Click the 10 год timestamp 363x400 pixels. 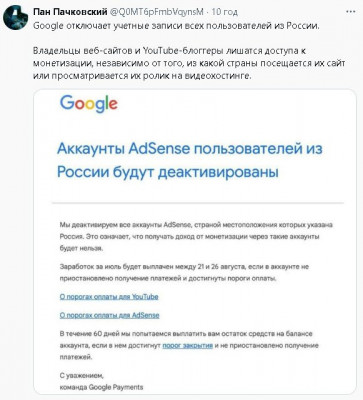click(225, 12)
